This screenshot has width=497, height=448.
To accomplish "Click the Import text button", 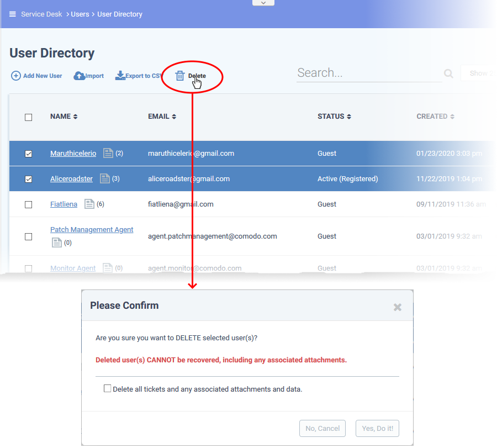I will click(x=94, y=76).
